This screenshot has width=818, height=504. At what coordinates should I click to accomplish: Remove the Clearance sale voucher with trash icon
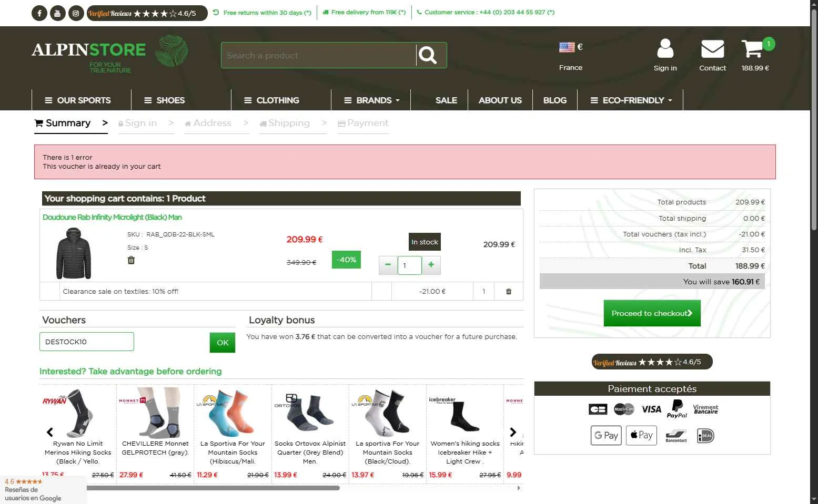509,291
